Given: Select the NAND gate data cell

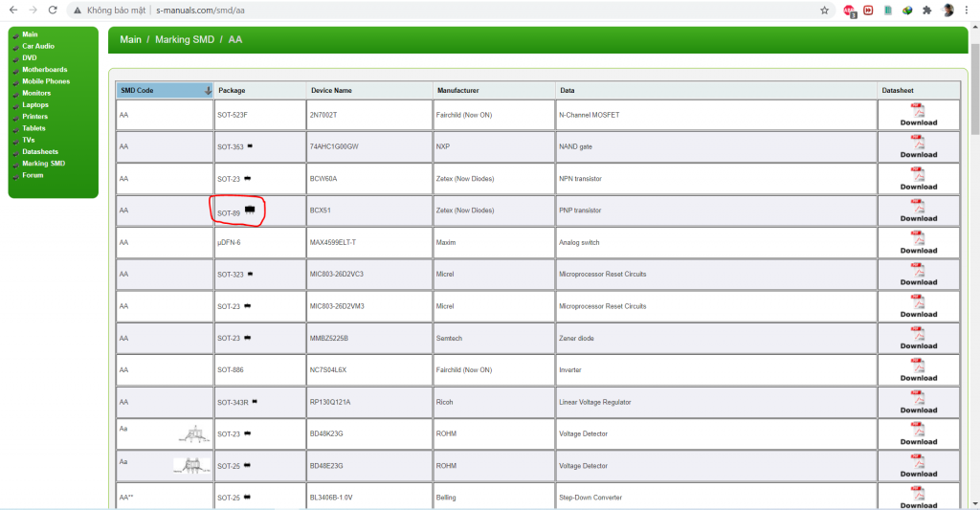Looking at the screenshot, I should click(x=716, y=146).
